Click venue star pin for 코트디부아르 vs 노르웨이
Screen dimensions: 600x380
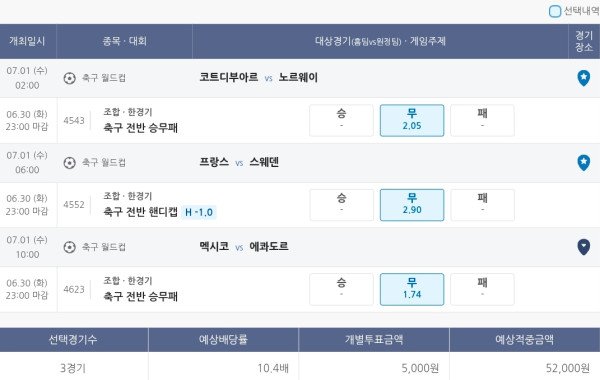tap(583, 78)
